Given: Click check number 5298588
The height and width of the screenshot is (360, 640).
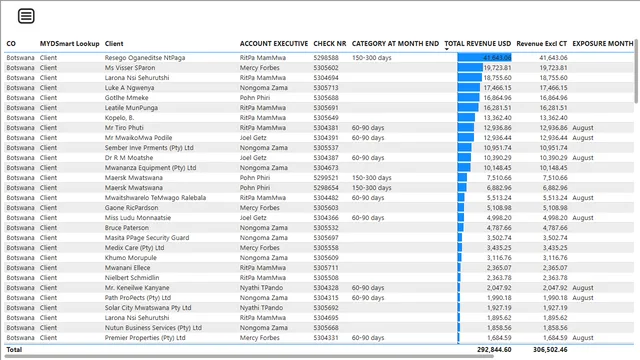Looking at the screenshot, I should pyautogui.click(x=326, y=58).
